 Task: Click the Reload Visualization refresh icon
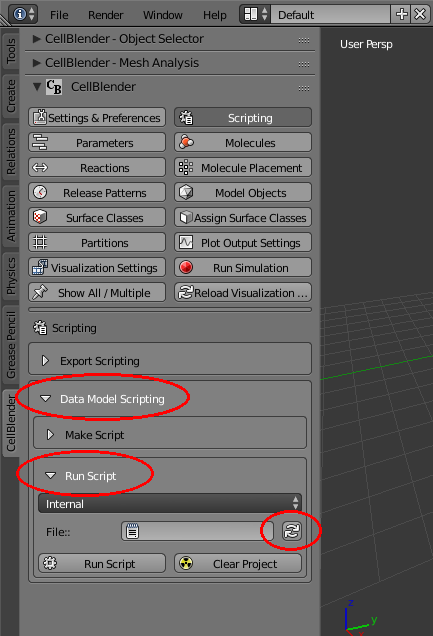[x=186, y=292]
